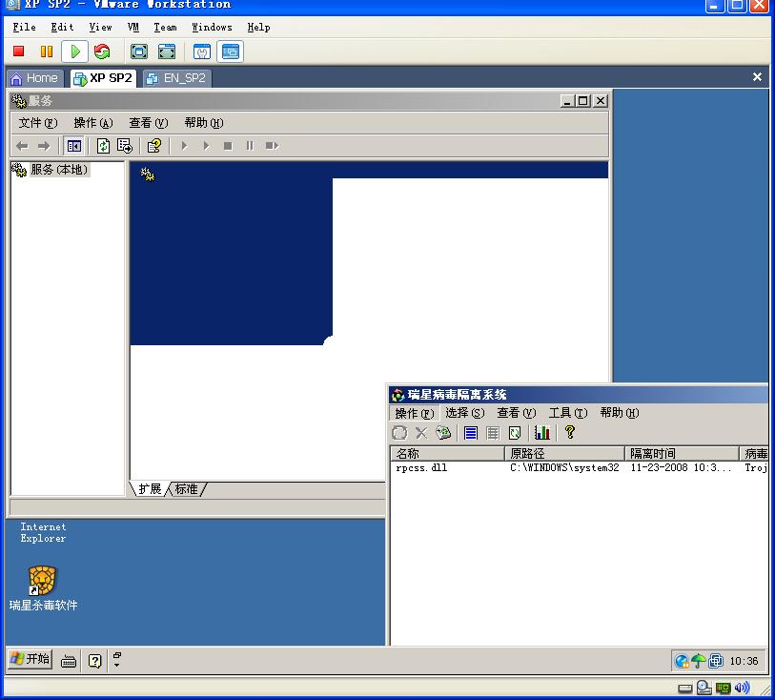Sort by 隔离时间 column header
The height and width of the screenshot is (700, 775).
683,453
